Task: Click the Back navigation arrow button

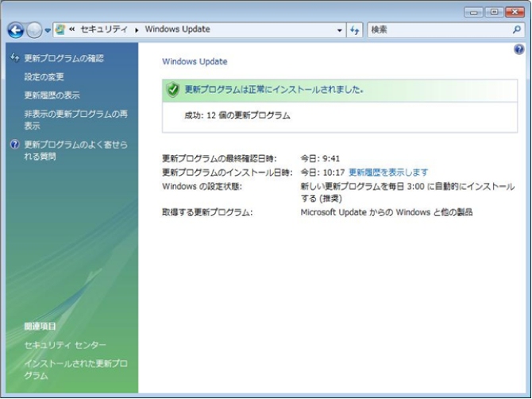Action: (x=15, y=30)
